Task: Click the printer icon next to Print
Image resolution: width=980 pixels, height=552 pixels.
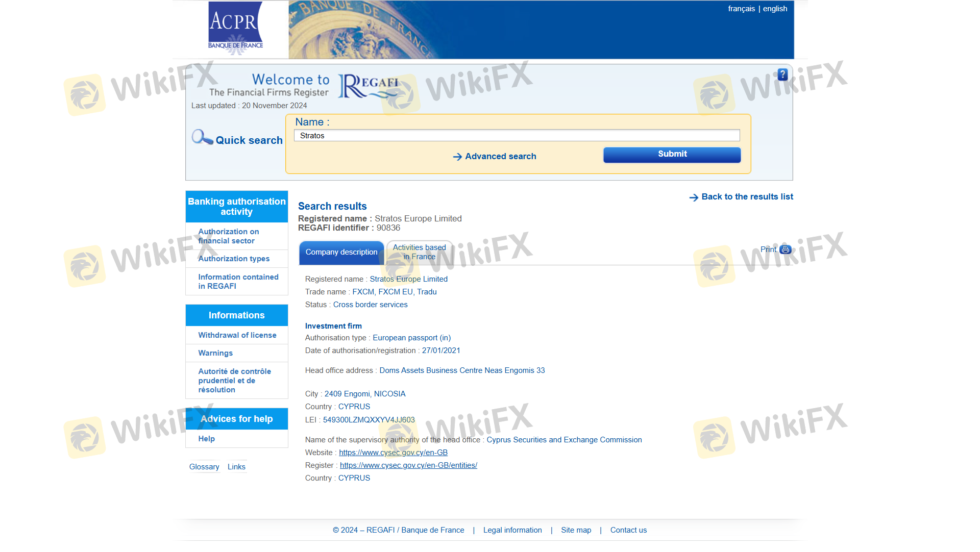Action: tap(786, 249)
